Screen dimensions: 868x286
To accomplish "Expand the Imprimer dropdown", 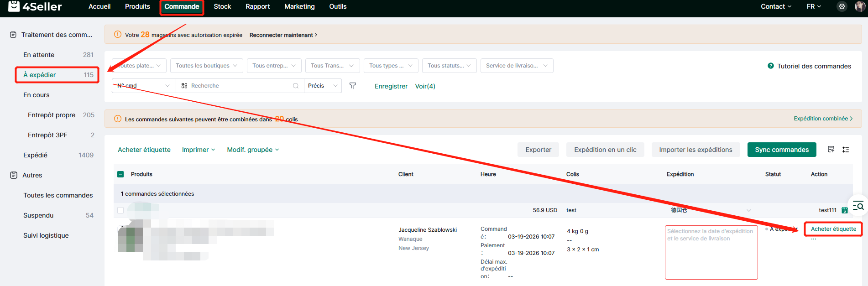I will [x=198, y=150].
